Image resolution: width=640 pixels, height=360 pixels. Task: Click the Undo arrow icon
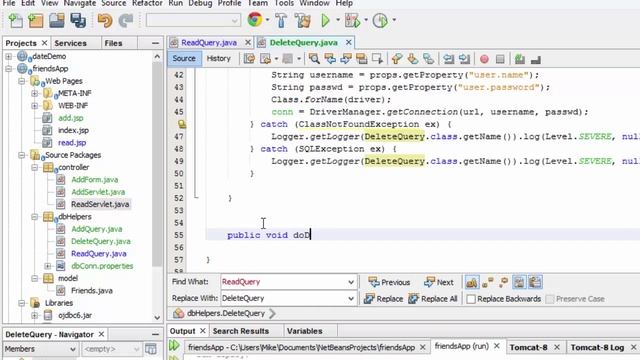pyautogui.click(x=105, y=20)
